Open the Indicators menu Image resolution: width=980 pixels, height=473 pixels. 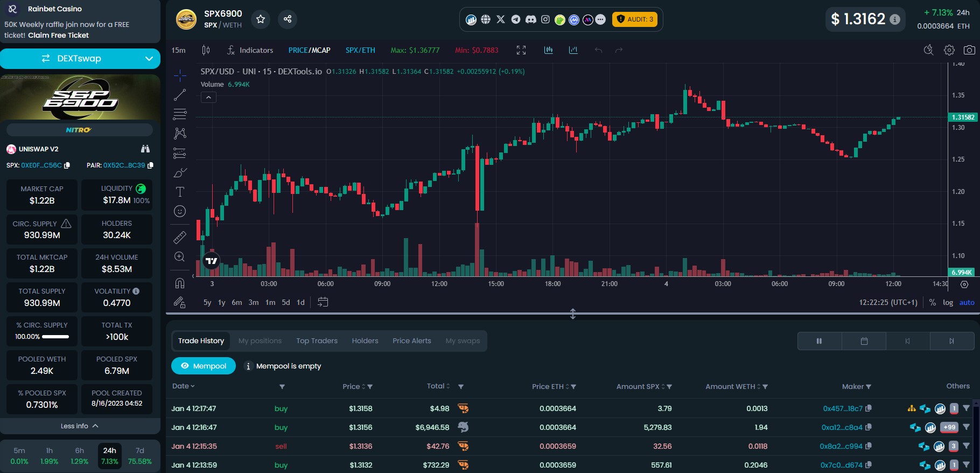(250, 50)
